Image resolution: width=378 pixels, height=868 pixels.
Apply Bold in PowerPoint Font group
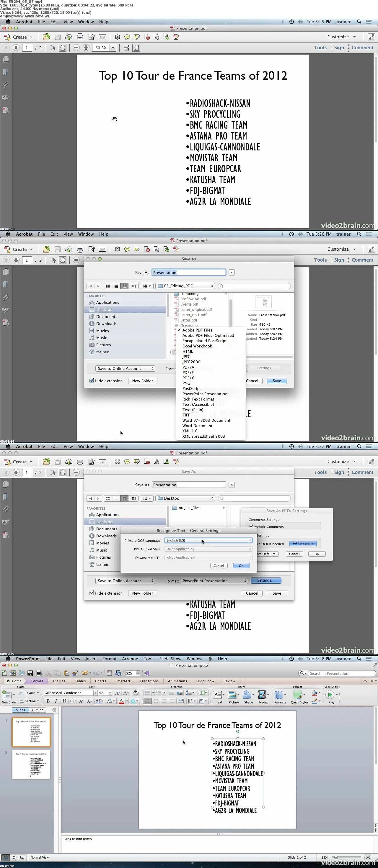[48, 701]
